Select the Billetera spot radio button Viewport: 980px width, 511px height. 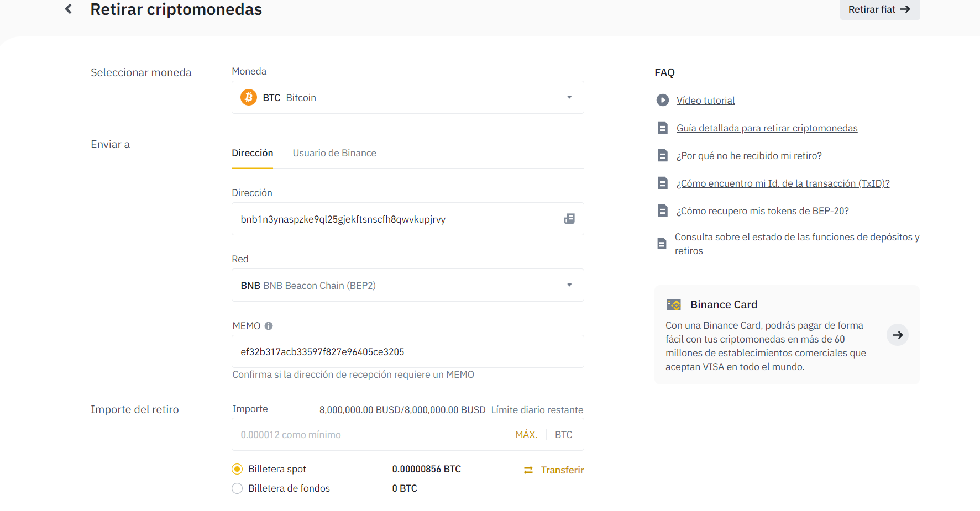[x=237, y=469]
